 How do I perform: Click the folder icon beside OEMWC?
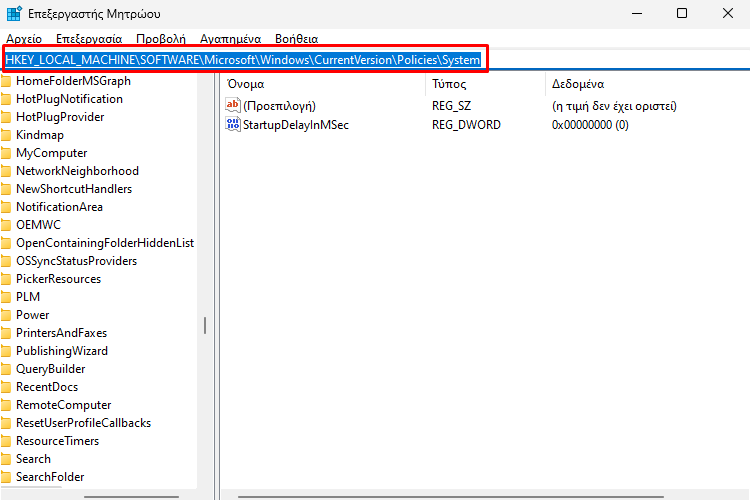6,225
